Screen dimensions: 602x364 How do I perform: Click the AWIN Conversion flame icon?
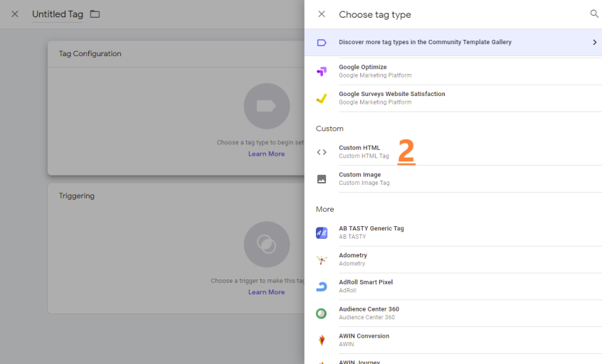pos(322,341)
